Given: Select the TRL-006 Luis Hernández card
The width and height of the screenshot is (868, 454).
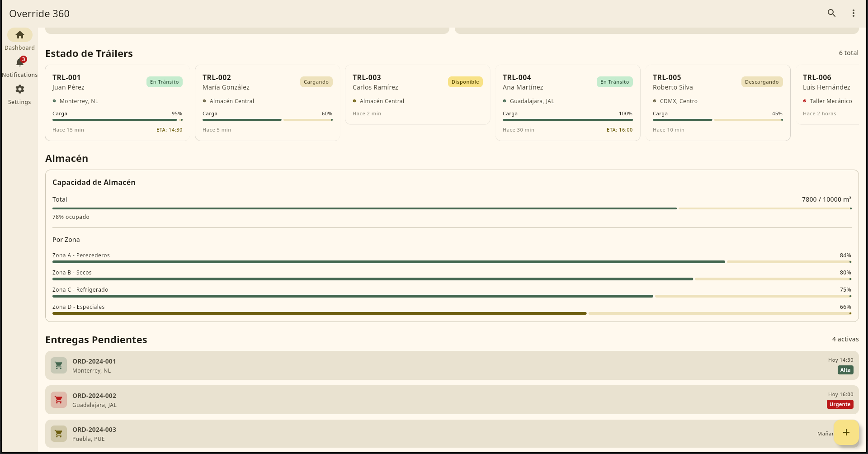Looking at the screenshot, I should pyautogui.click(x=828, y=95).
